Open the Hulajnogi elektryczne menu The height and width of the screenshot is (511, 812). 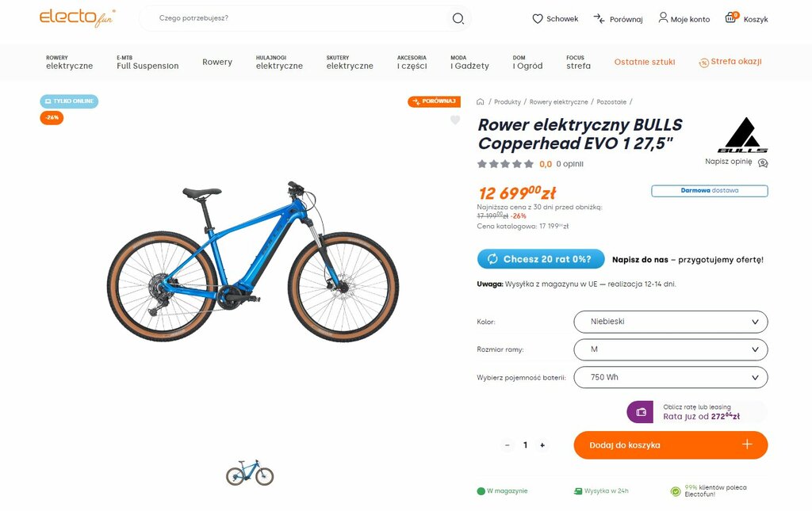point(279,62)
